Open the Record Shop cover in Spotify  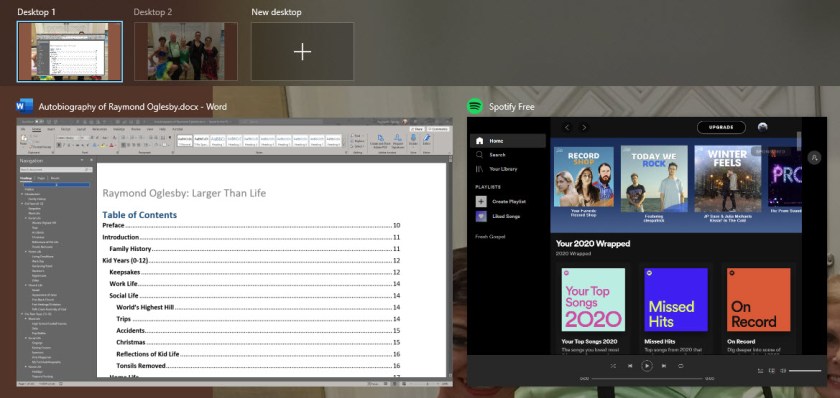[x=583, y=176]
